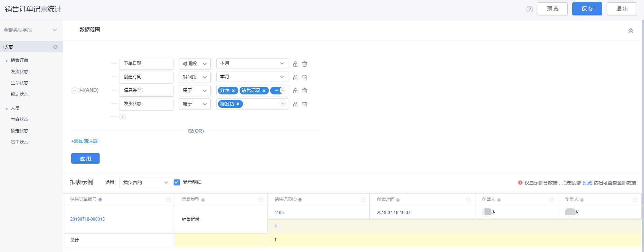The image size is (644, 252).
Task: Delete the 下单日期 filter row
Action: 305,64
